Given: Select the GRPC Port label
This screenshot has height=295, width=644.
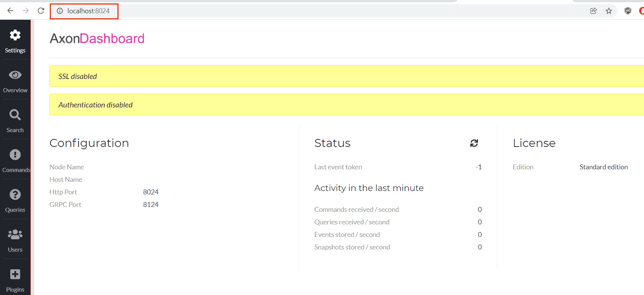Looking at the screenshot, I should [x=65, y=205].
